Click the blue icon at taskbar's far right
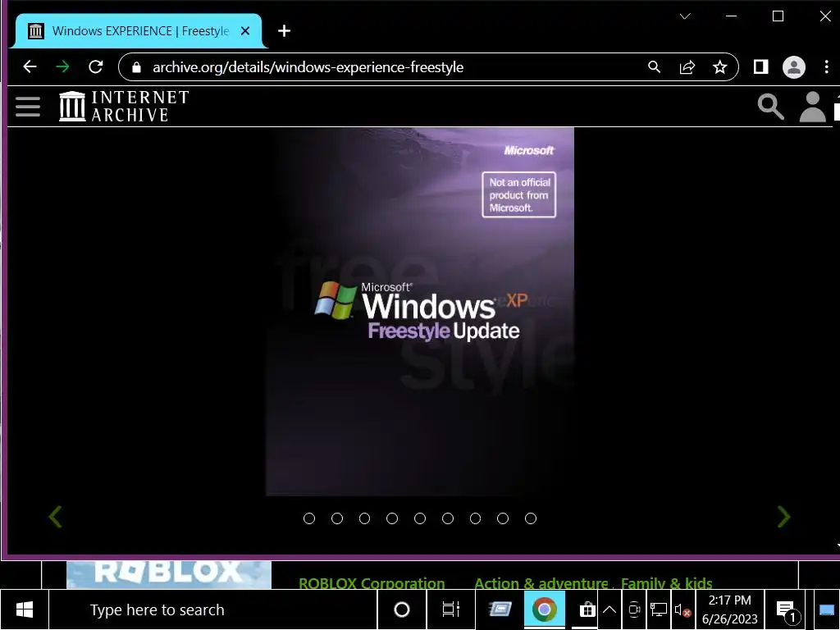The width and height of the screenshot is (840, 630). pyautogui.click(x=827, y=609)
